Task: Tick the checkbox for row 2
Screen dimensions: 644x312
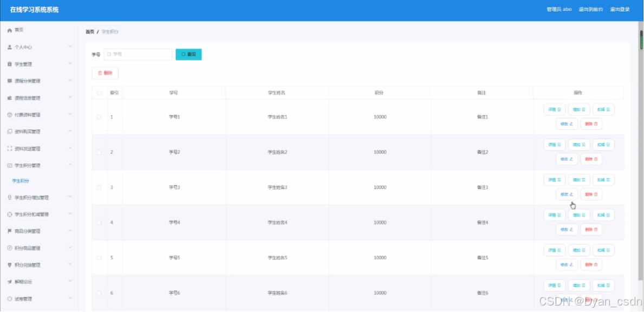Action: (x=99, y=152)
